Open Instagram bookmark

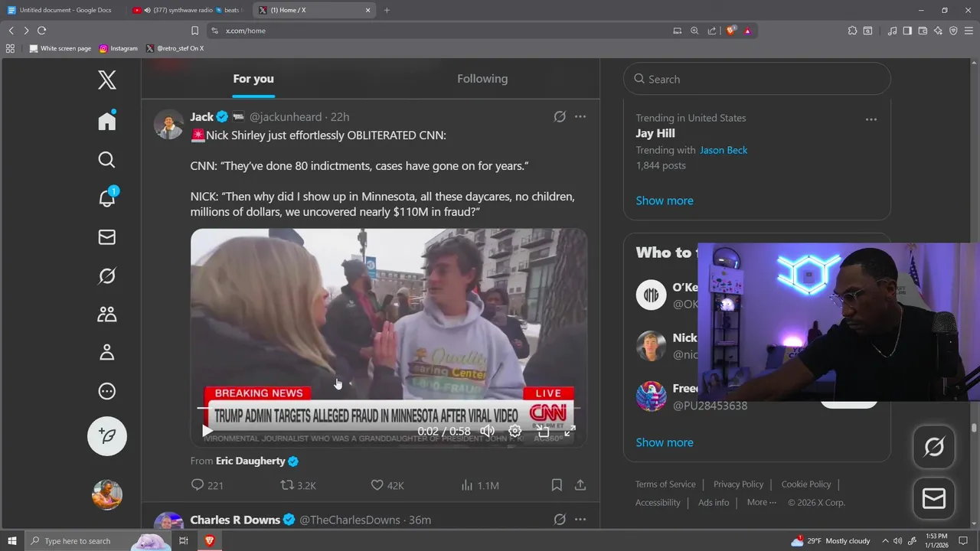(x=119, y=48)
